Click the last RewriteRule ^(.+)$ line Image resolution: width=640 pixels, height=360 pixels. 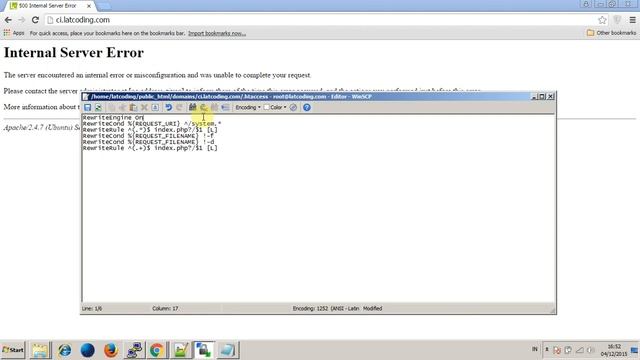(x=150, y=148)
